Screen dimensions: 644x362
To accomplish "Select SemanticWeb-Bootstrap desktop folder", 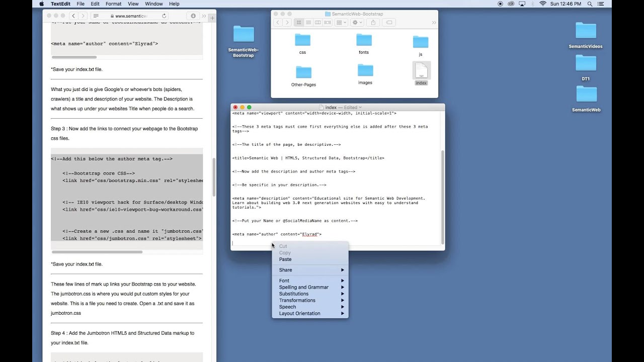I will click(x=244, y=42).
